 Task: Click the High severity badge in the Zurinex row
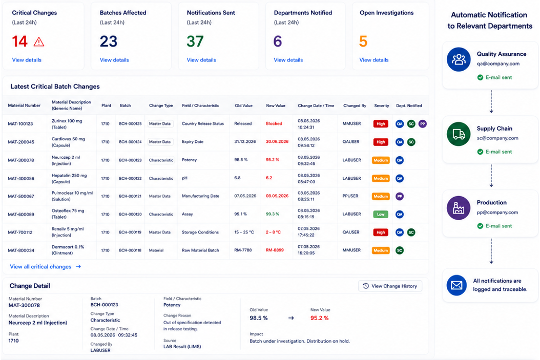pyautogui.click(x=381, y=124)
